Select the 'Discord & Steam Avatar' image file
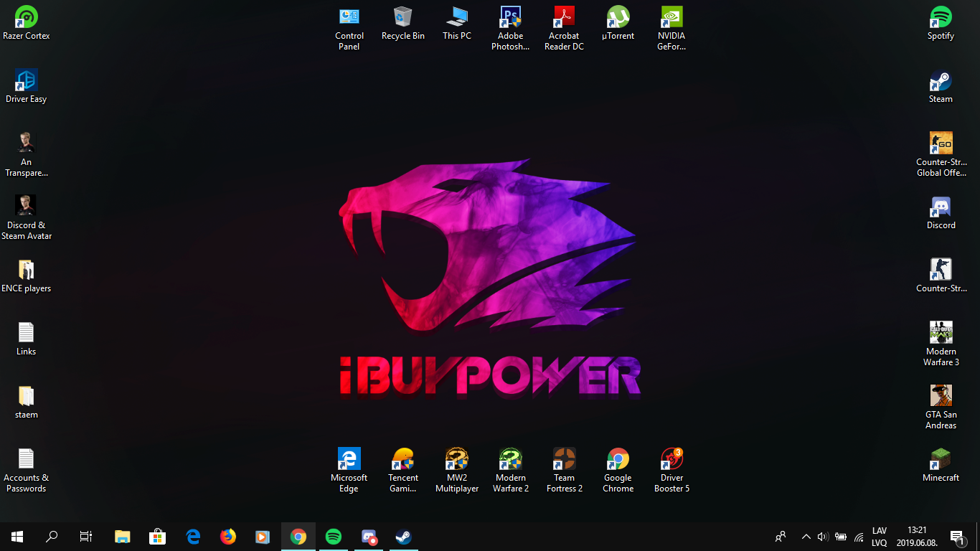 [x=27, y=217]
